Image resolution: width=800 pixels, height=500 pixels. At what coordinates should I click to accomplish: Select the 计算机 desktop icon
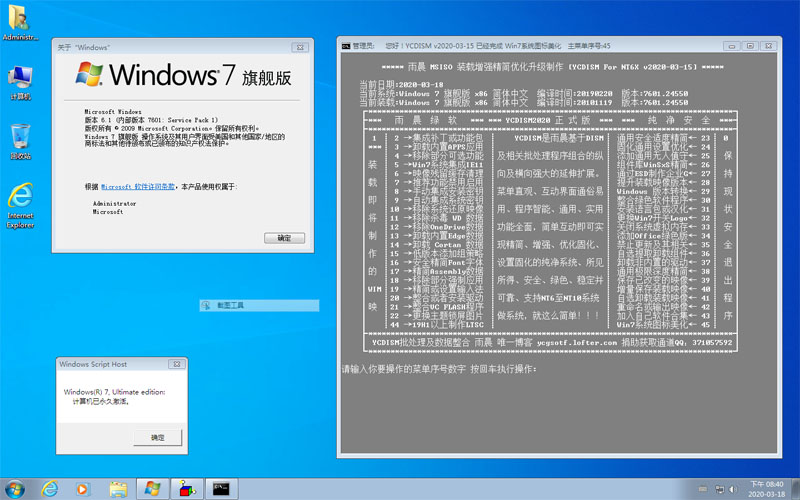(x=20, y=83)
